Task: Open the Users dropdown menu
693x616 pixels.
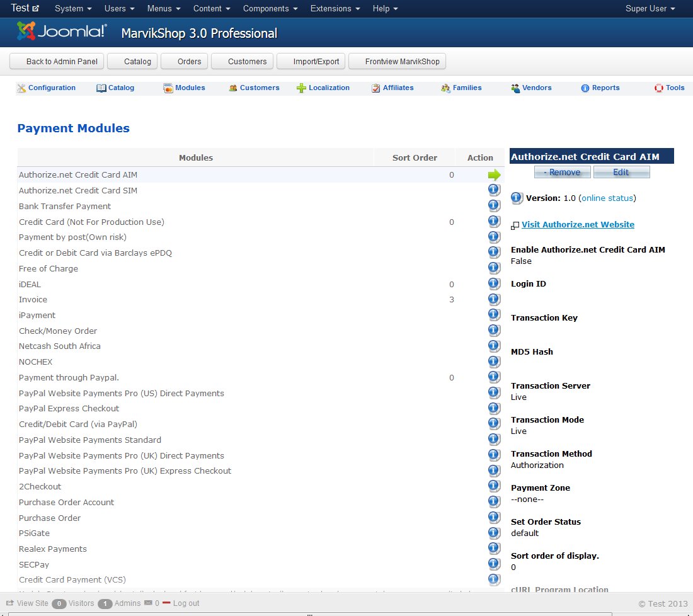Action: click(119, 8)
